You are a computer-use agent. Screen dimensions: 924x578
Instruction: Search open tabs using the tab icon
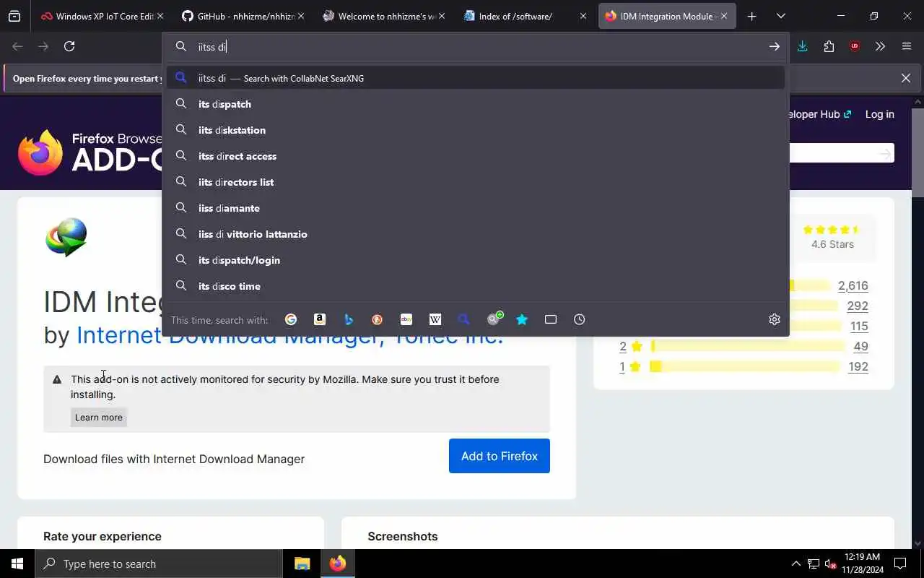coord(551,319)
